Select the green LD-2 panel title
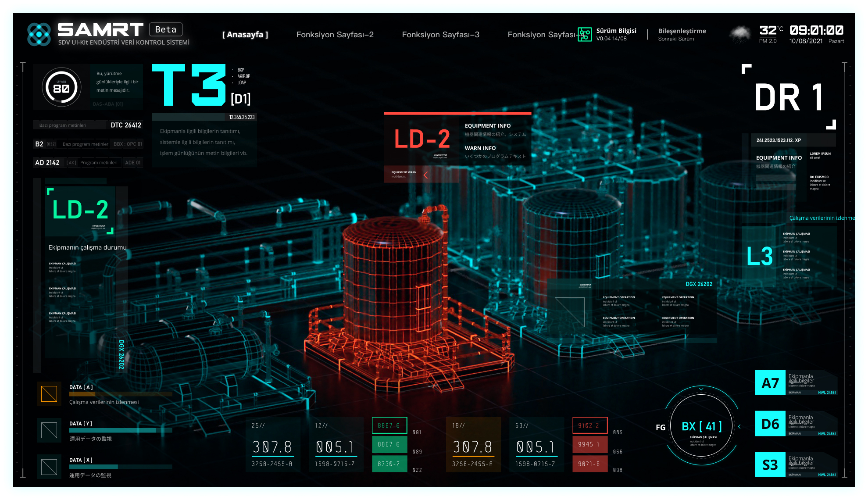Viewport: 868px width, 500px height. (80, 210)
